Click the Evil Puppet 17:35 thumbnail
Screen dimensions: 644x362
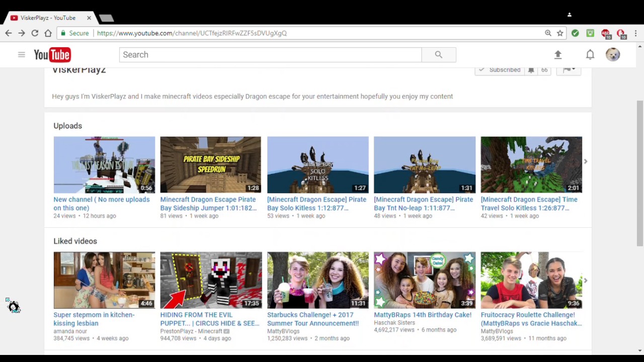tap(211, 280)
